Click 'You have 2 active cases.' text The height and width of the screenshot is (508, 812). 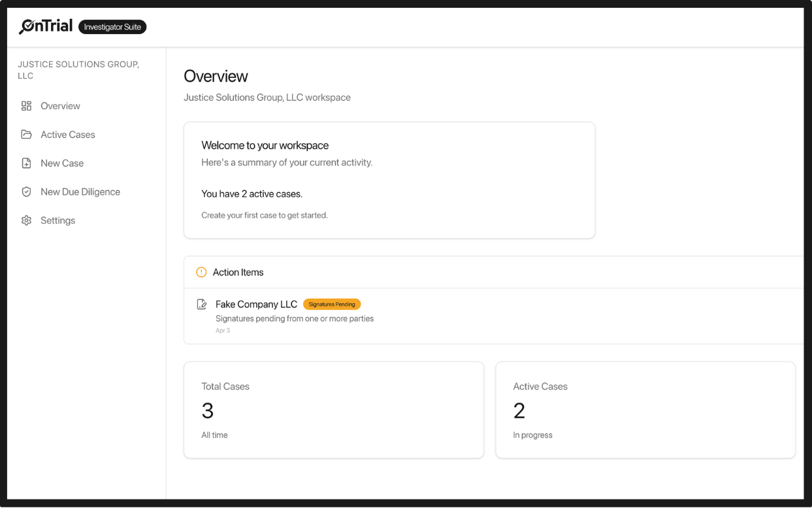[252, 194]
